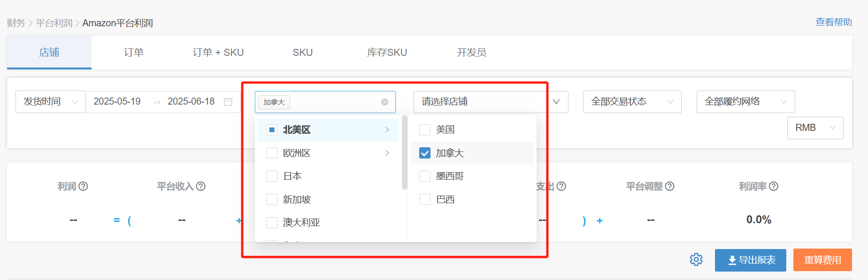
Task: Switch to the 库存SKU tab
Action: [387, 53]
